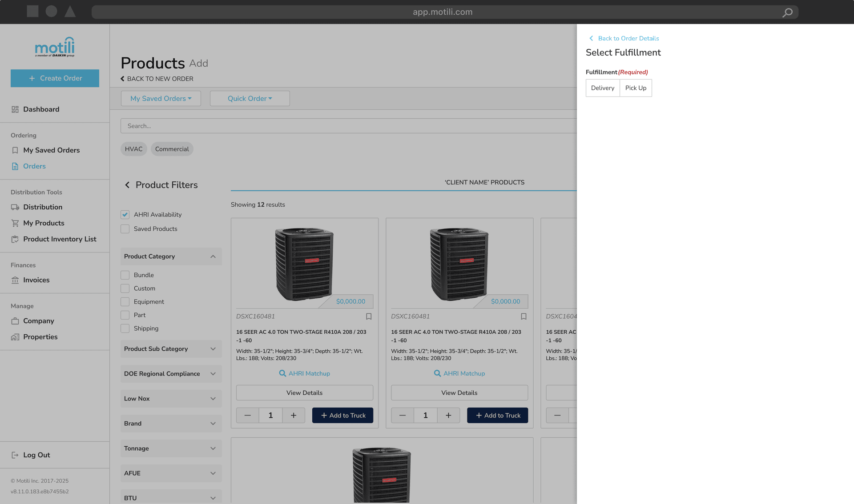Open the Quick Order dropdown
Image resolution: width=854 pixels, height=504 pixels.
point(250,99)
